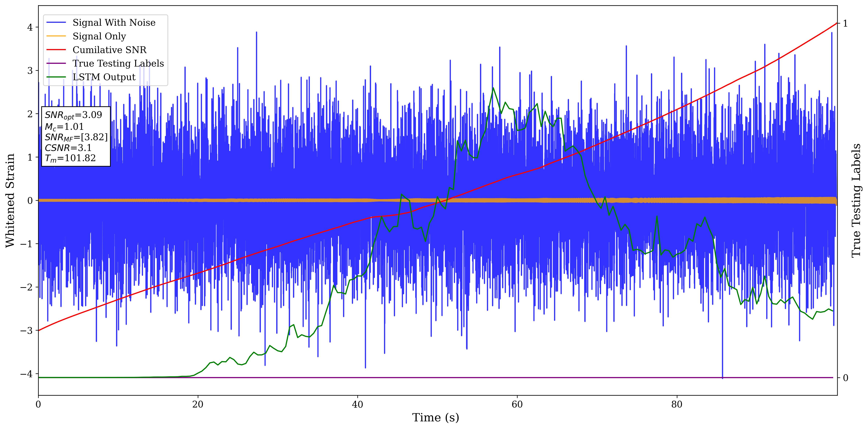
Task: Click the green LSTM Output legend line
Action: point(56,77)
